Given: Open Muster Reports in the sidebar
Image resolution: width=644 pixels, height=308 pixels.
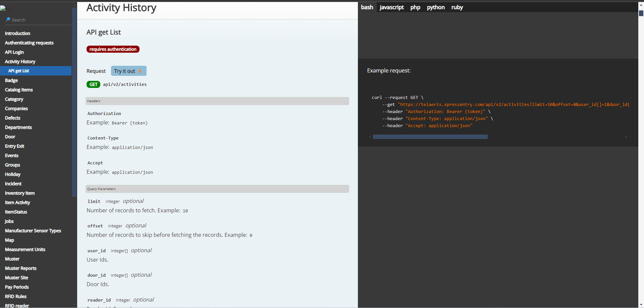Looking at the screenshot, I should click(21, 268).
